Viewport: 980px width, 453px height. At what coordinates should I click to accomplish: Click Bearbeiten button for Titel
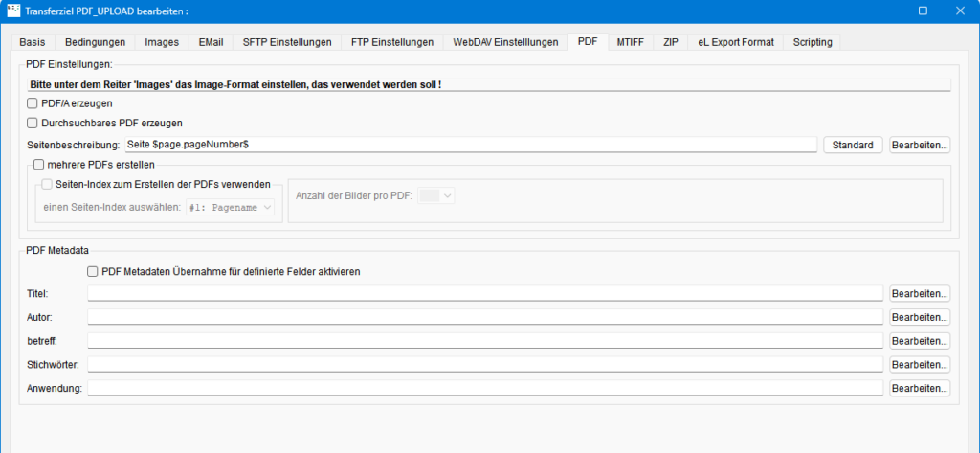pyautogui.click(x=920, y=293)
